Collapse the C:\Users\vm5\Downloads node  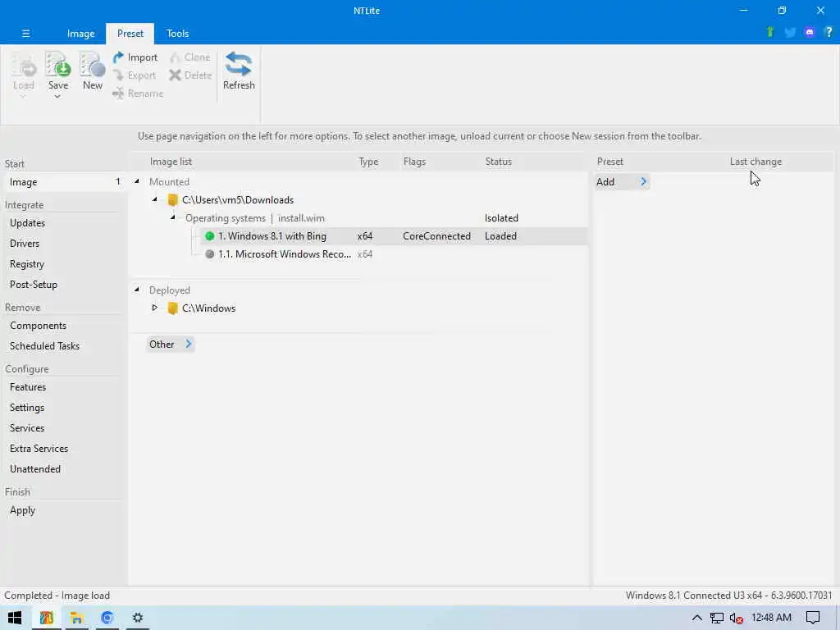coord(155,199)
